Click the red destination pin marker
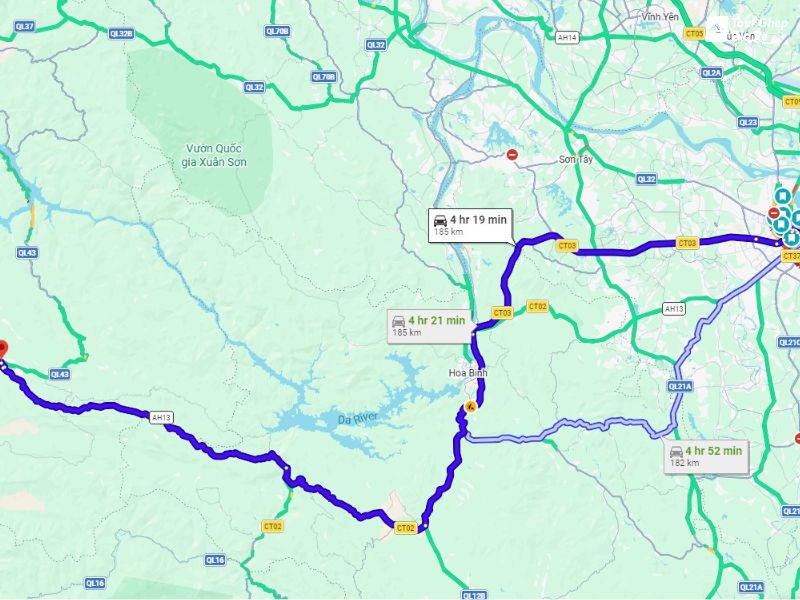This screenshot has height=600, width=800. [x=2, y=349]
